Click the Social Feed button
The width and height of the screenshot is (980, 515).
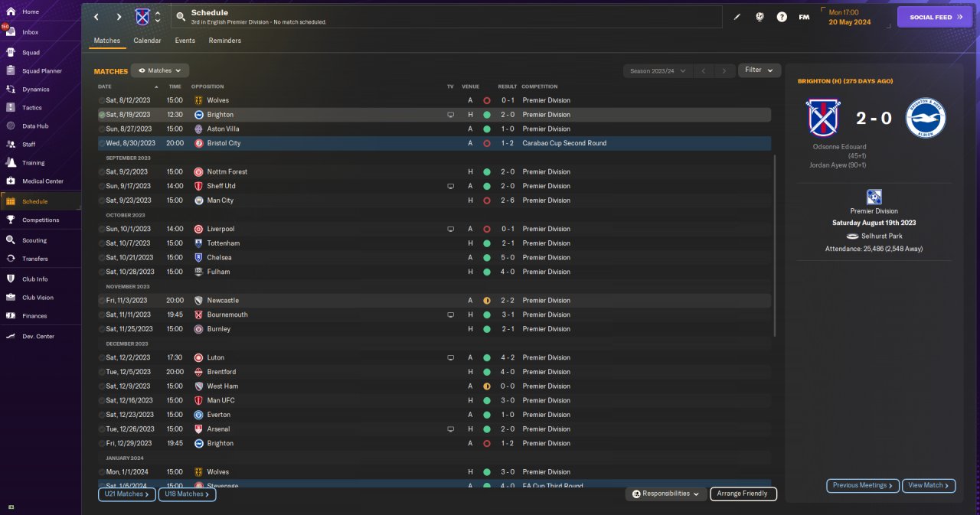coord(934,17)
